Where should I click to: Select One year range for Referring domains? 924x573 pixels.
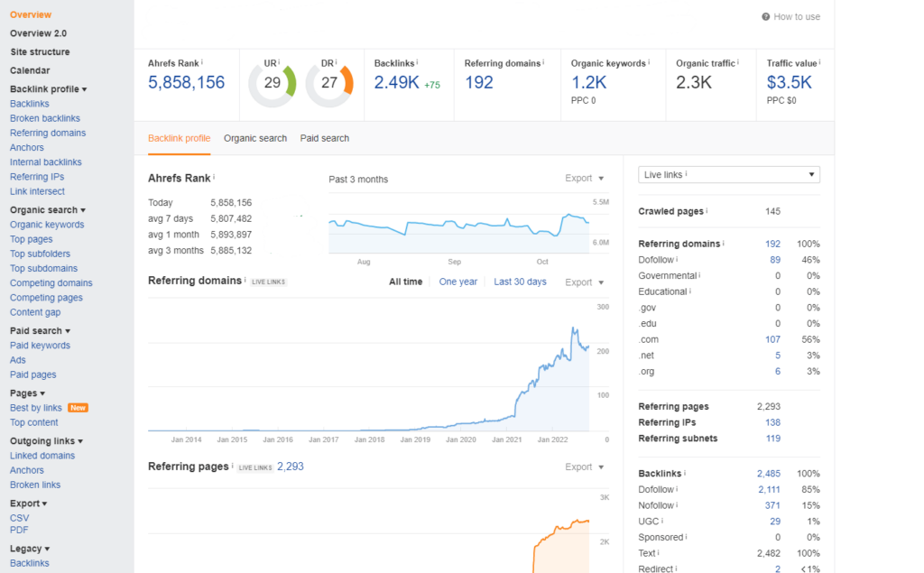(457, 282)
